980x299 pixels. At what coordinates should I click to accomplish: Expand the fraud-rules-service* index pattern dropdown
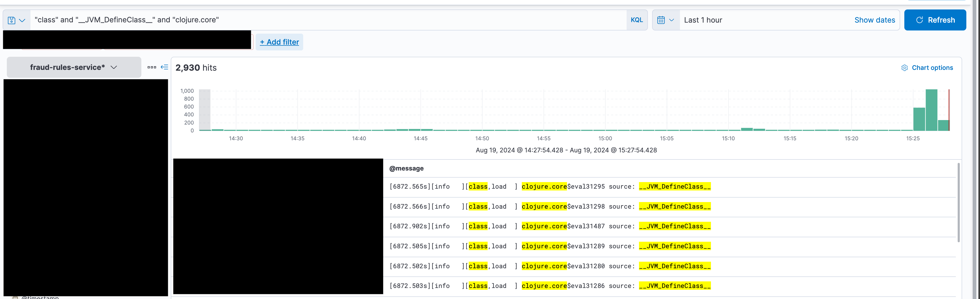coord(74,67)
